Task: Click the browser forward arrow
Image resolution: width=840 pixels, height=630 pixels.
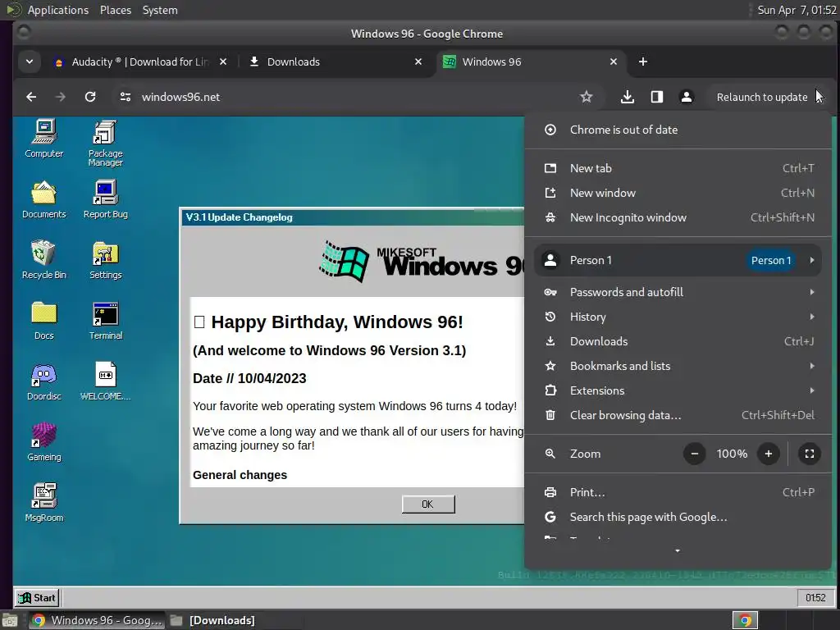Action: tap(61, 97)
